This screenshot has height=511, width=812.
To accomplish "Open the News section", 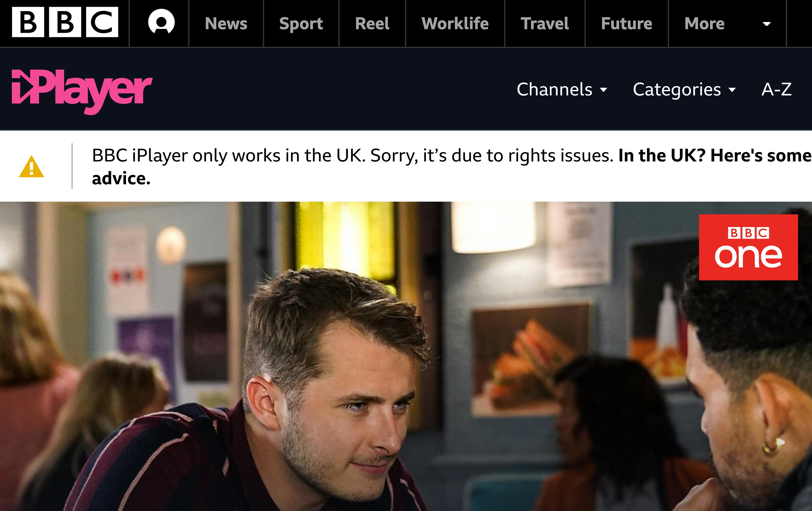I will (226, 23).
